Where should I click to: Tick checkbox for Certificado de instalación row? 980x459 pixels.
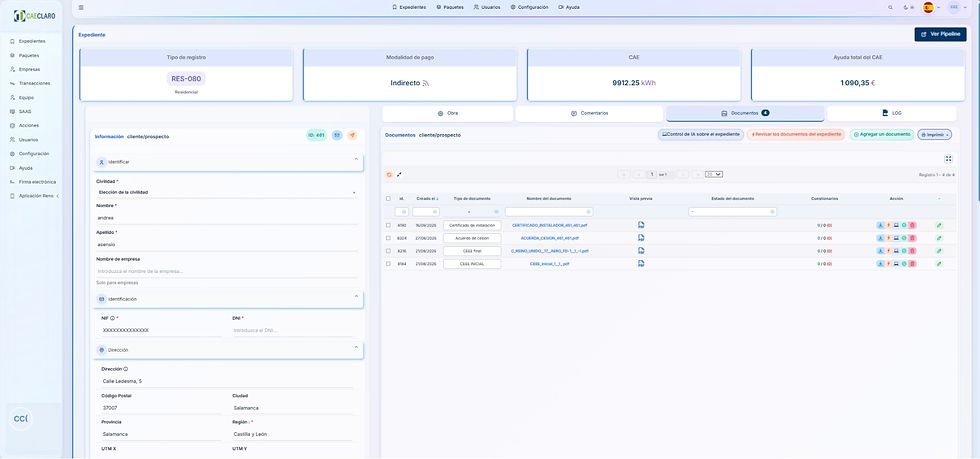[388, 225]
